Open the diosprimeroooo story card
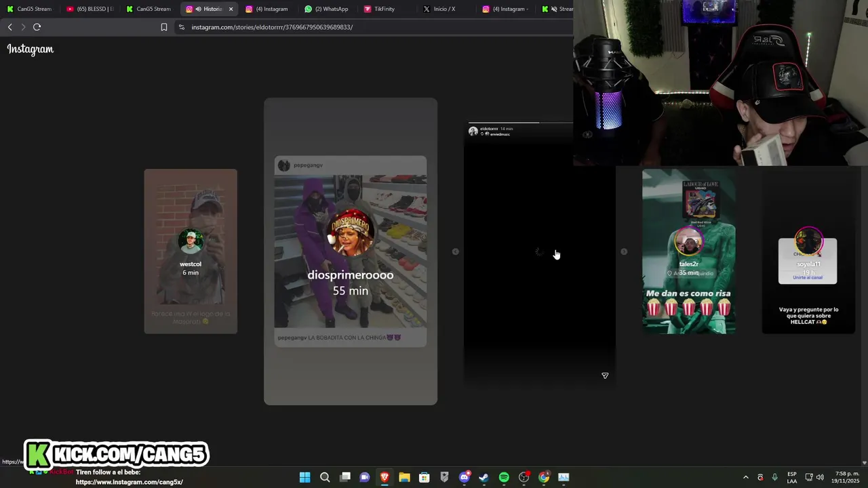The width and height of the screenshot is (868, 488). 351,251
